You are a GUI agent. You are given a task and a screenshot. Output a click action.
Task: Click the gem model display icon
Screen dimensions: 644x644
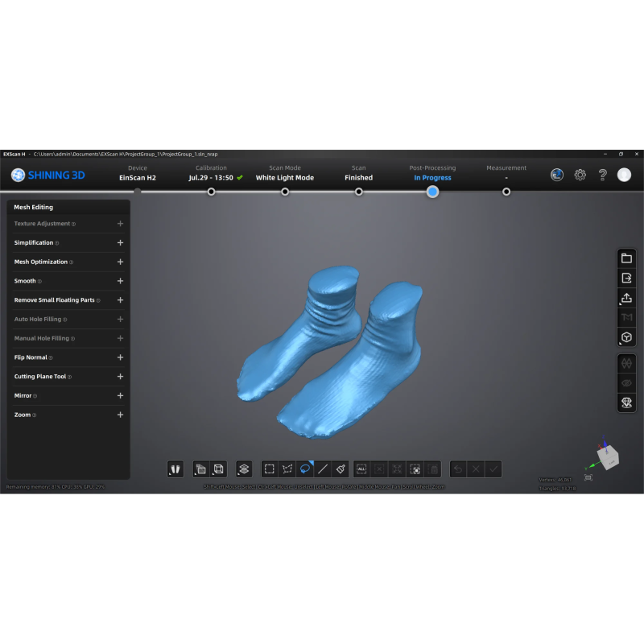626,402
